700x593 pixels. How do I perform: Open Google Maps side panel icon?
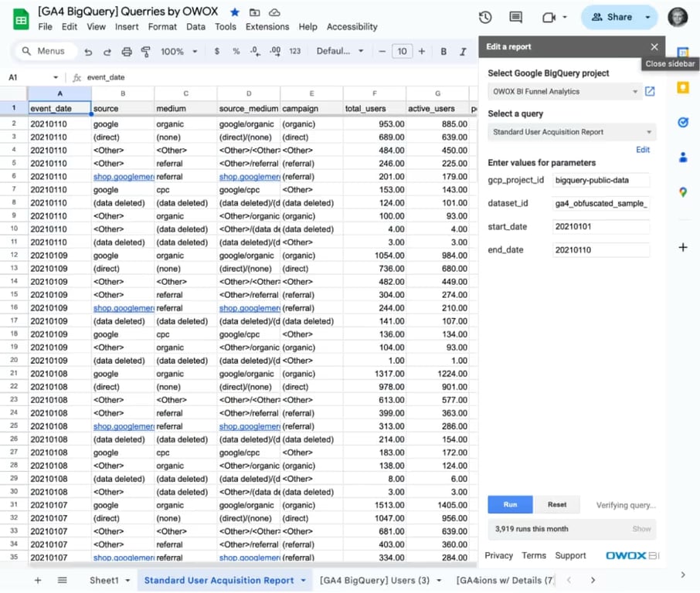[x=683, y=192]
